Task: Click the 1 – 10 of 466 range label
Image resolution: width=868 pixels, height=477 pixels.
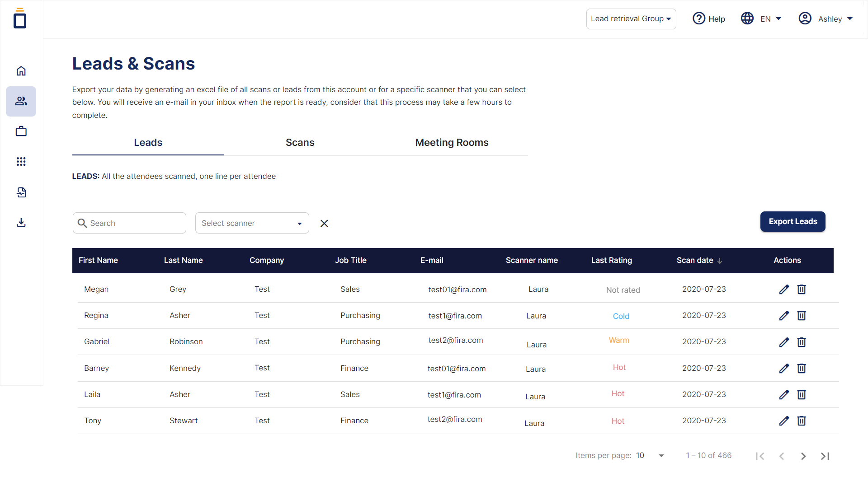Action: 708,456
